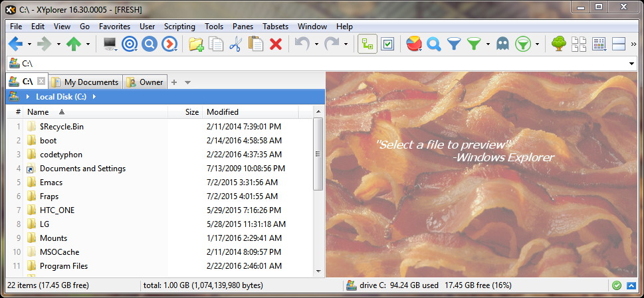
Task: Open the Back button history dropdown
Action: coord(29,44)
